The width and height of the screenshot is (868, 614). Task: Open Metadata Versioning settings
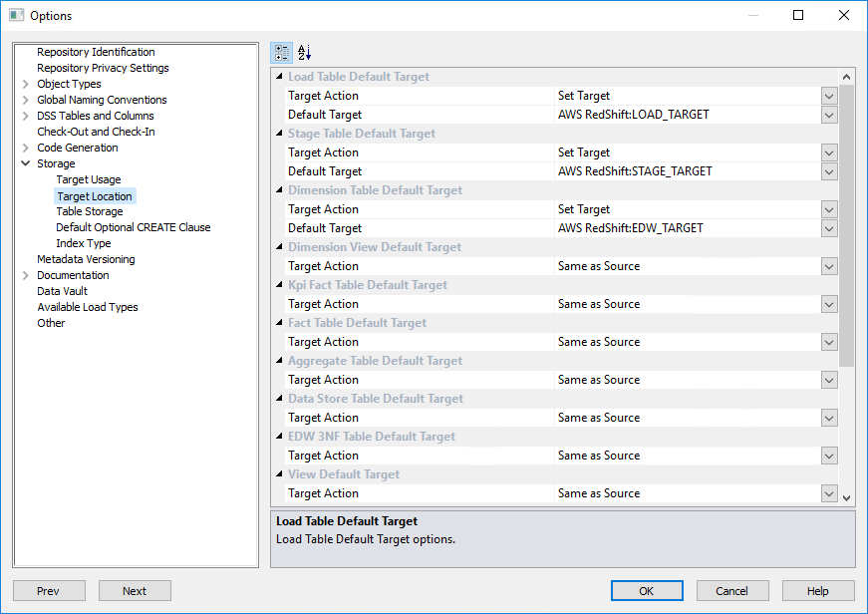pyautogui.click(x=86, y=259)
